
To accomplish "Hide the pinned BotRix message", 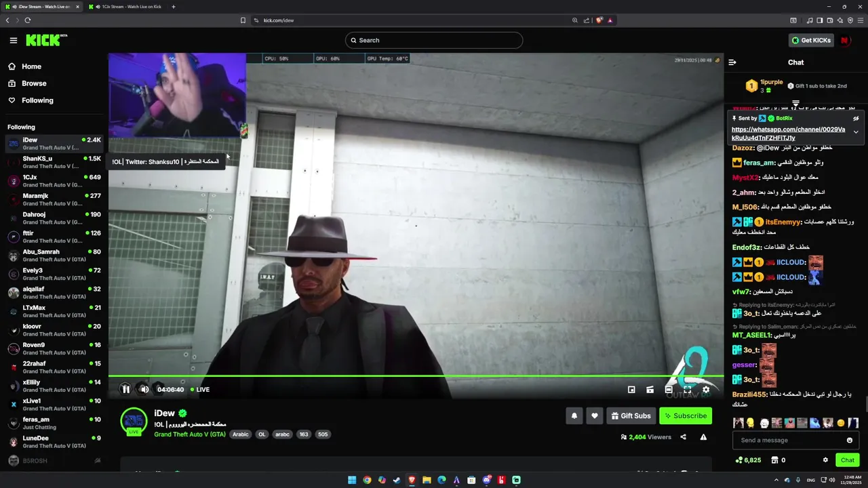I will tap(856, 118).
